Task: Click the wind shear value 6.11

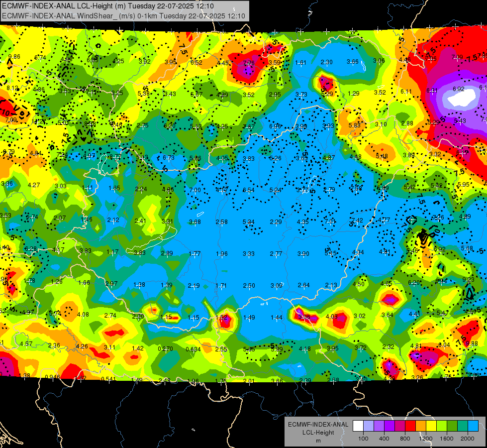Action: [406, 92]
